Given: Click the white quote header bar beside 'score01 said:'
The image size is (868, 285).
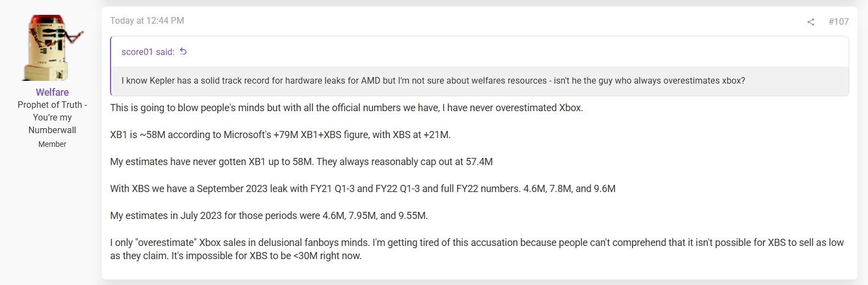Looking at the screenshot, I should [517, 52].
